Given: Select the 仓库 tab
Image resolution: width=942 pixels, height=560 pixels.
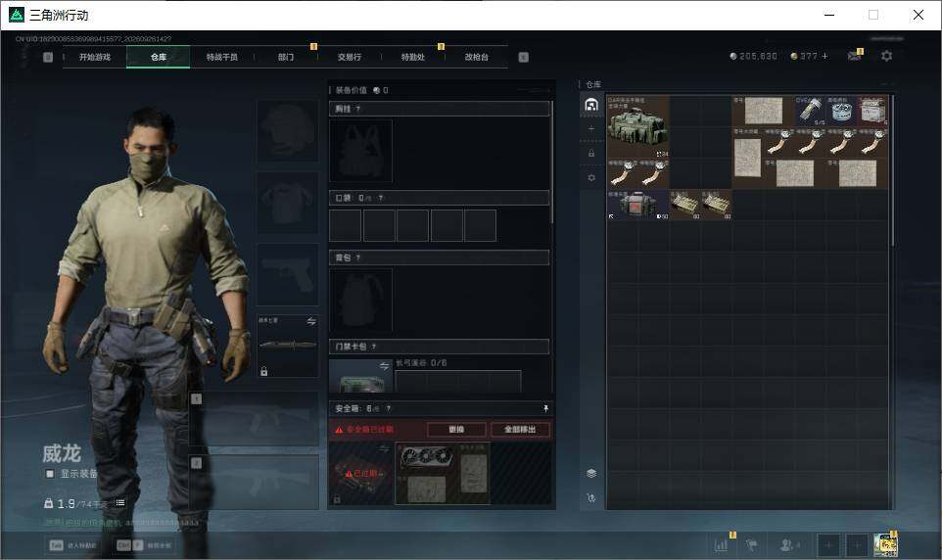Looking at the screenshot, I should 159,57.
